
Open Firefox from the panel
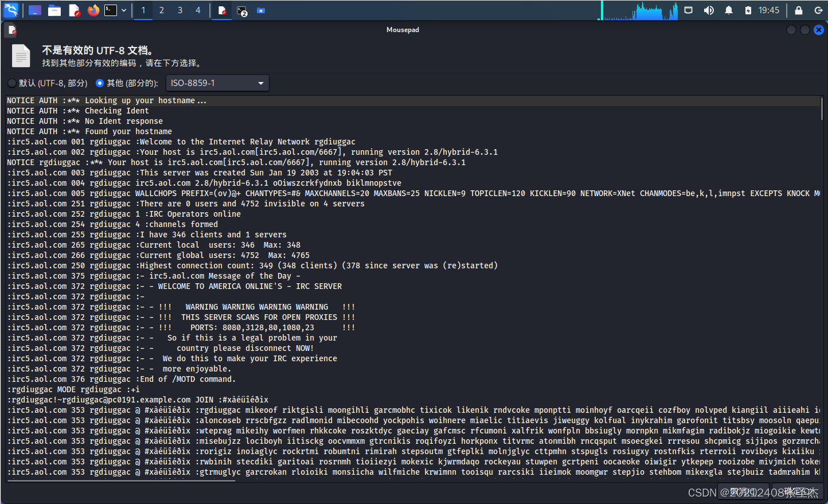93,10
